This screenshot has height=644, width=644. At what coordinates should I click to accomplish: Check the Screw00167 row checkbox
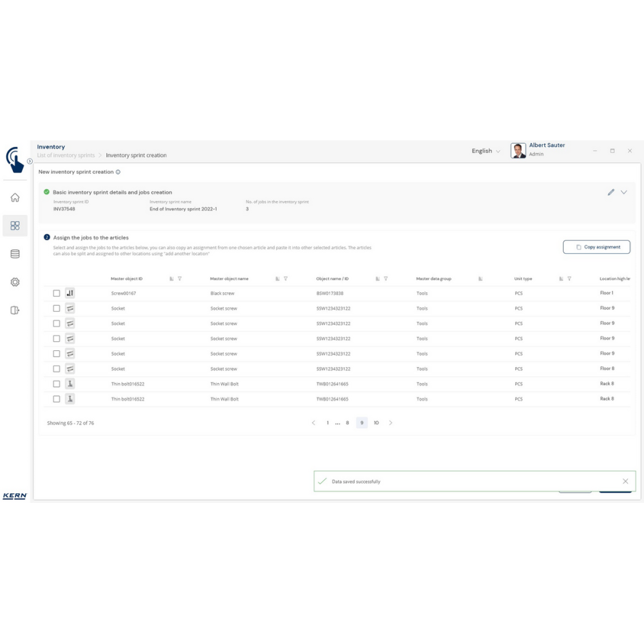point(57,293)
